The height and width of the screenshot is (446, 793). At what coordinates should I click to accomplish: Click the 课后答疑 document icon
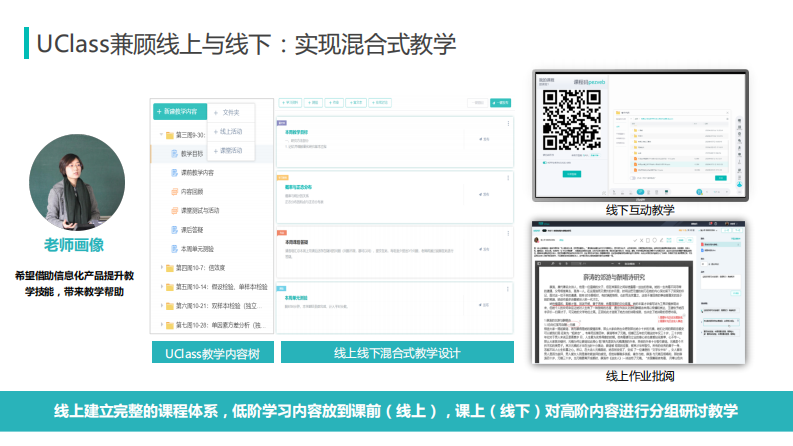pos(174,230)
